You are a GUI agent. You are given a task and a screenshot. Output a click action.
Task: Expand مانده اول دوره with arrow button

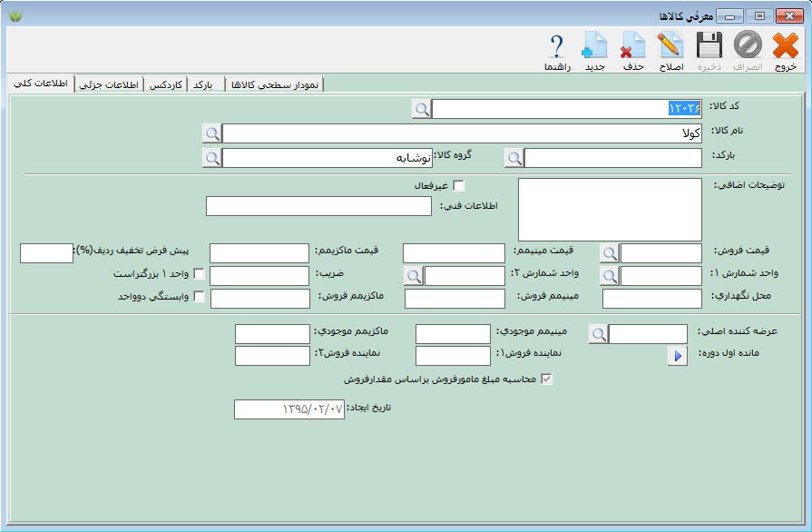click(678, 356)
